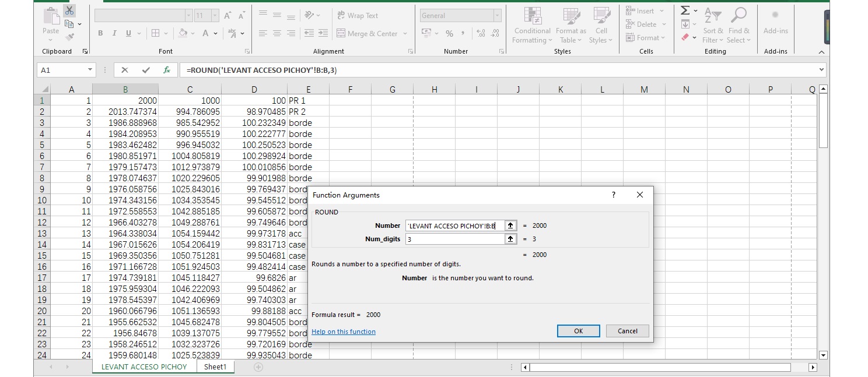Add a new sheet with plus icon

[258, 367]
